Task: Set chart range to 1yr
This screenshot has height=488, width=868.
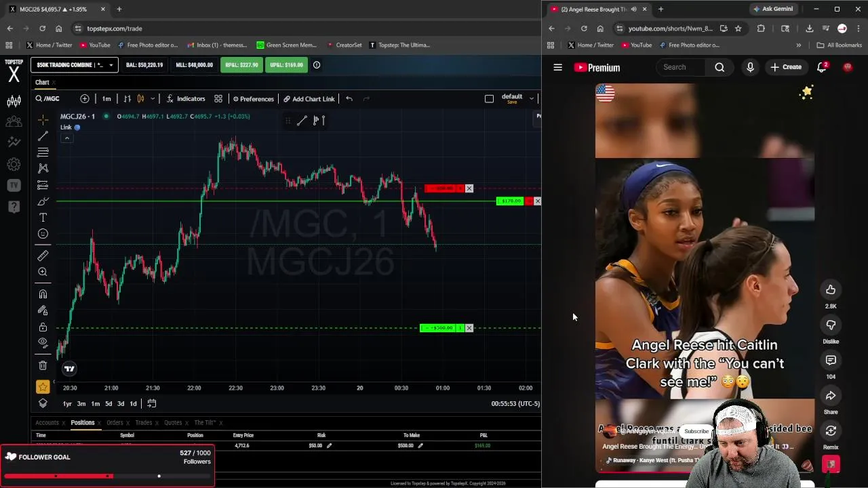Action: (x=67, y=404)
